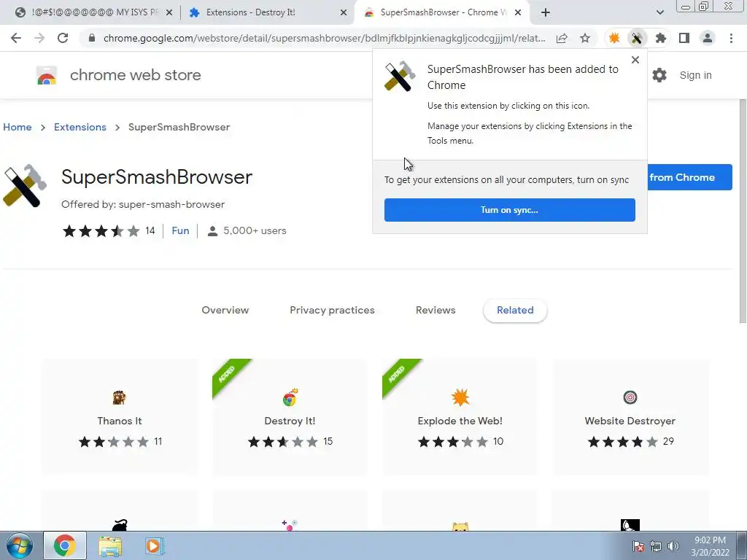Share this page via share icon
Viewport: 747px width, 560px height.
[x=562, y=38]
